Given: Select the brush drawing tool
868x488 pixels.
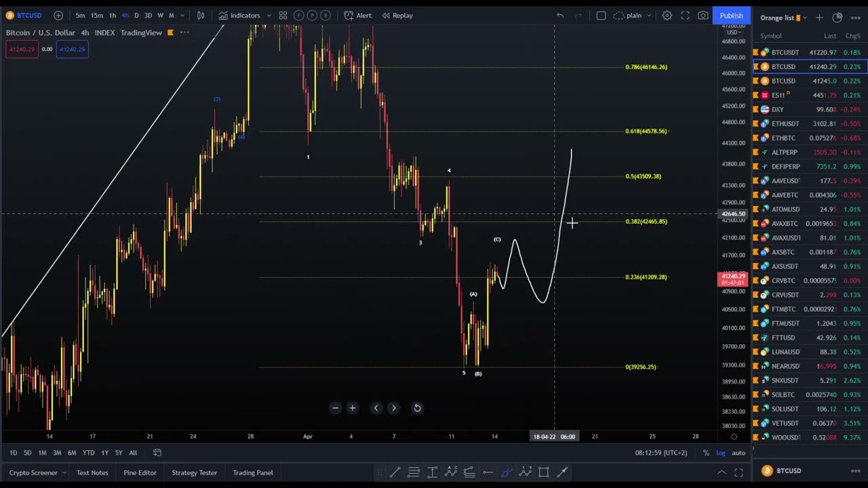Looking at the screenshot, I should (507, 472).
